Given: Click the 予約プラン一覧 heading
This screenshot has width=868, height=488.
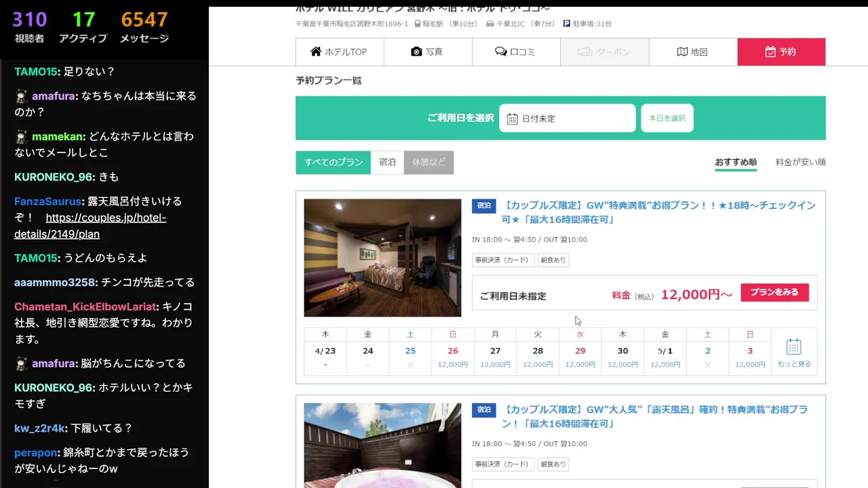Looking at the screenshot, I should tap(329, 81).
